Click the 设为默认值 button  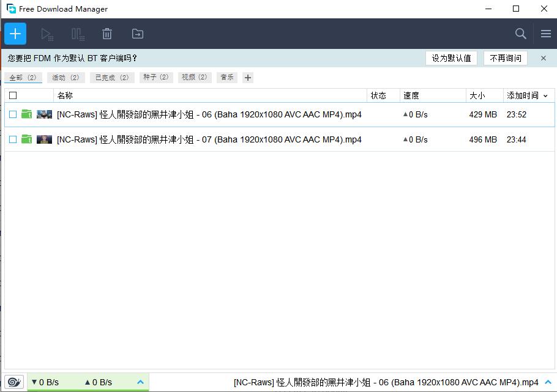[x=451, y=58]
